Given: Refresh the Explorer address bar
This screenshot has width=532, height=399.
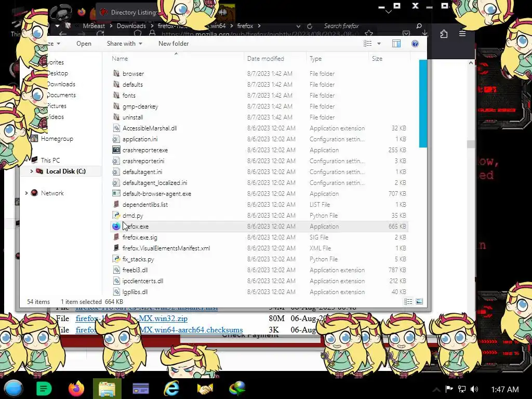Looking at the screenshot, I should tap(310, 26).
